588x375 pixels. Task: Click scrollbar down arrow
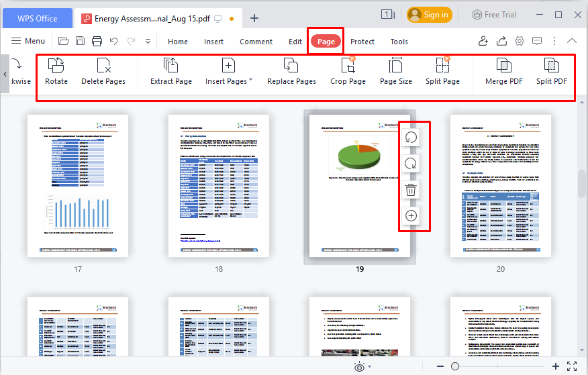click(x=582, y=350)
